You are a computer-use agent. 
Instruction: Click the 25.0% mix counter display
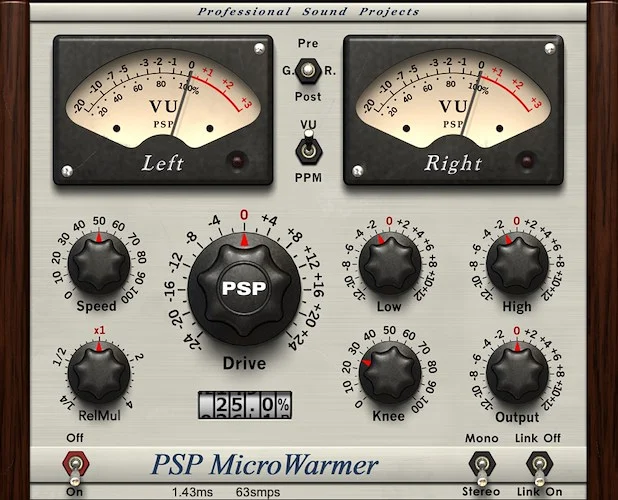(245, 405)
